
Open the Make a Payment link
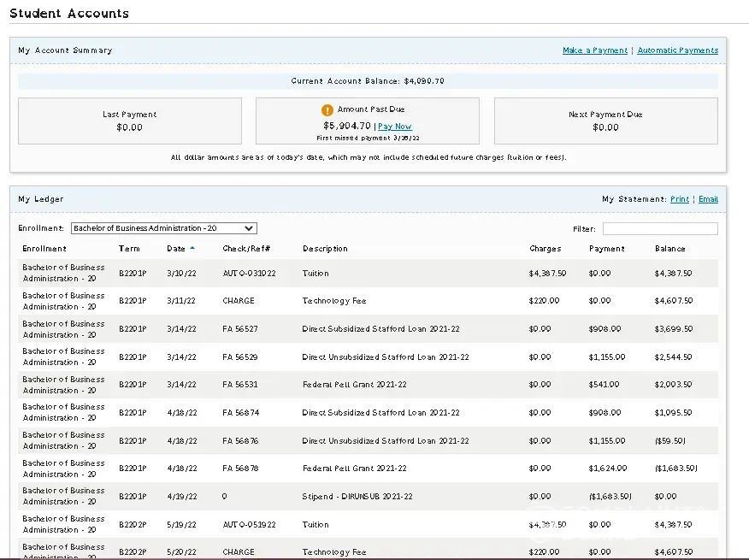click(594, 50)
